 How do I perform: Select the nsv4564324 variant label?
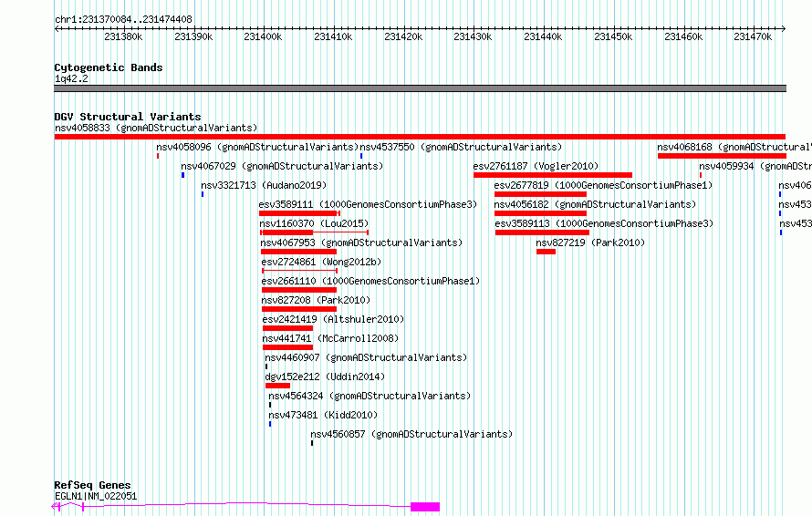coord(370,396)
